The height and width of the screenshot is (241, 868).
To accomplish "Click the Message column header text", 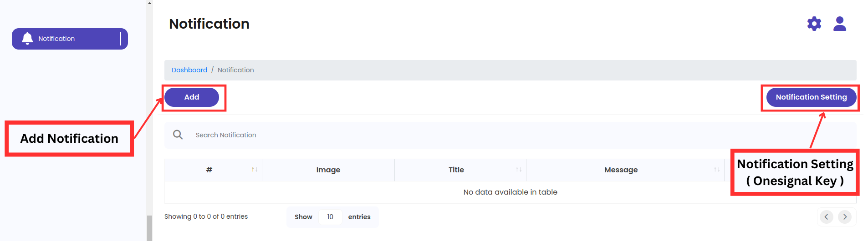I will coord(621,170).
